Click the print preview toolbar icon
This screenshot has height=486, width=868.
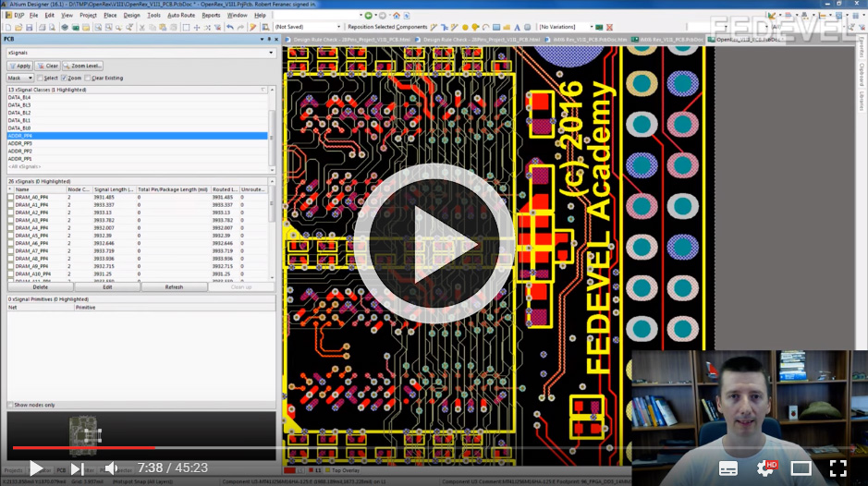52,27
